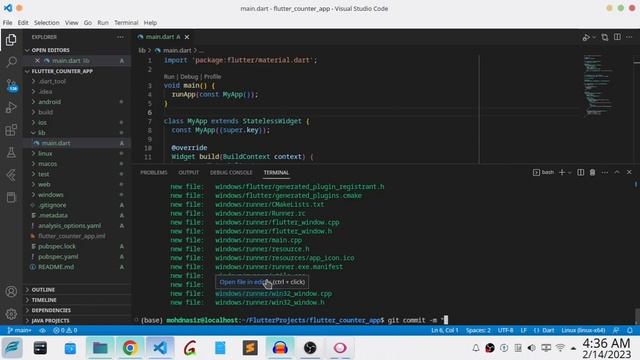The image size is (640, 360).
Task: Switch to the Debug Console tab
Action: (231, 173)
